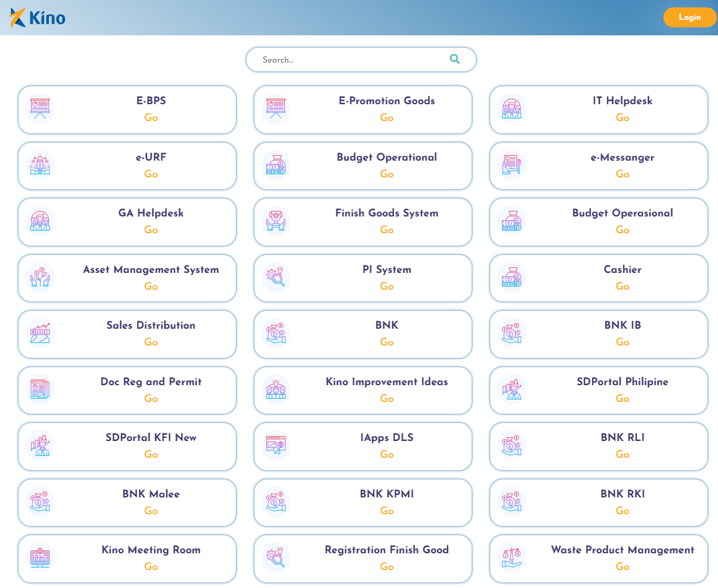The height and width of the screenshot is (588, 718).
Task: Click the Cashier money bag icon
Action: click(511, 277)
